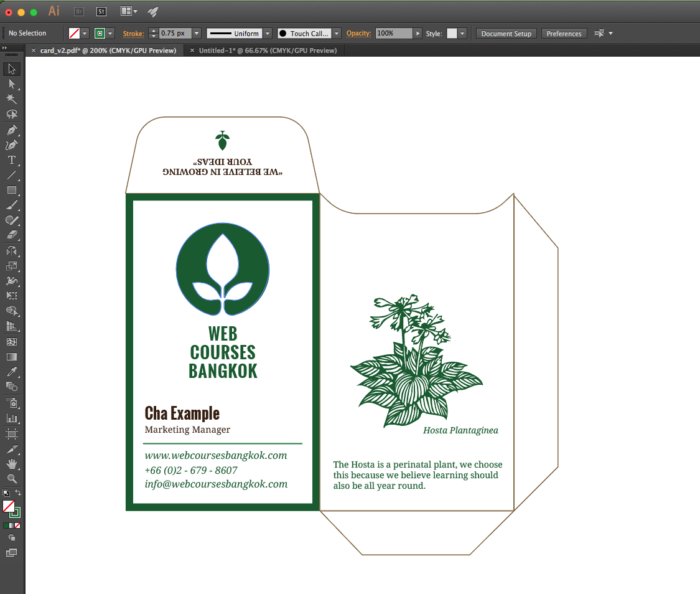Set paint mode to Gradient
This screenshot has height=594, width=700.
click(12, 526)
